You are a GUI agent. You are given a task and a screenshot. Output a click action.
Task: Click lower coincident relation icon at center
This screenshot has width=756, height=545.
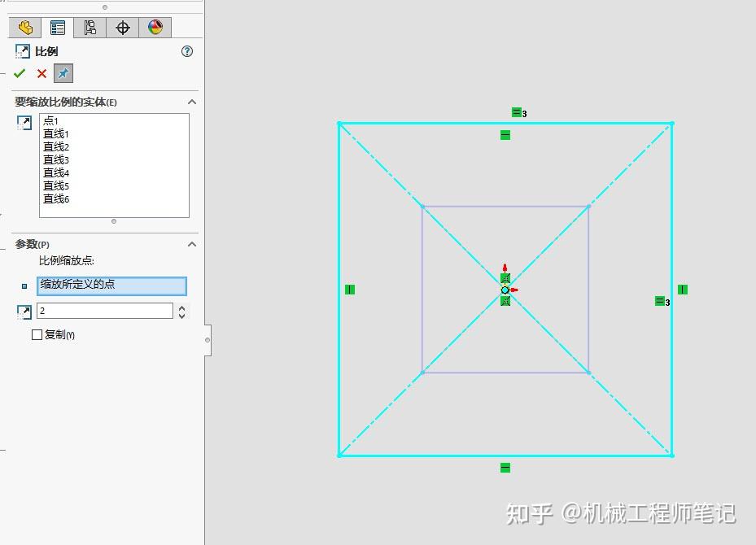(x=505, y=301)
